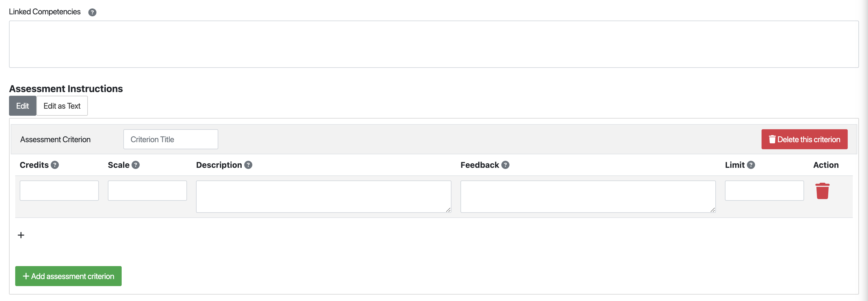Click the Description help question mark
The width and height of the screenshot is (868, 301).
pos(248,165)
